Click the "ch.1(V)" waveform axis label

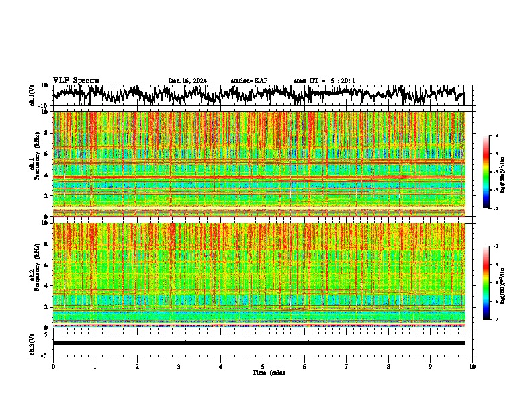tap(32, 95)
